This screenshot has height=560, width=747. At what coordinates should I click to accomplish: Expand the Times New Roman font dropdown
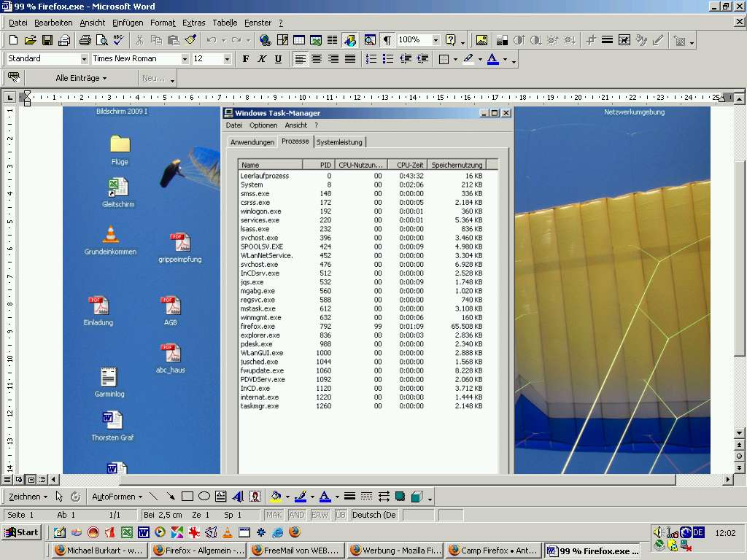(x=185, y=59)
